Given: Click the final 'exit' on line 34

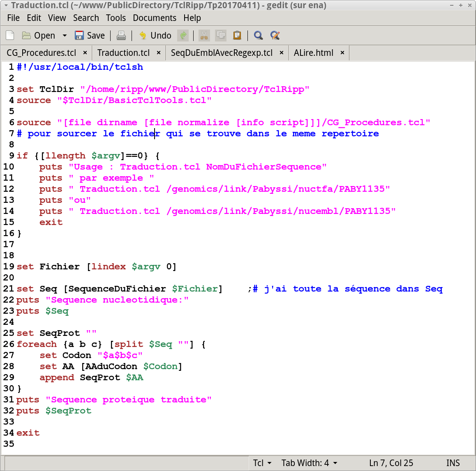Looking at the screenshot, I should 28,433.
